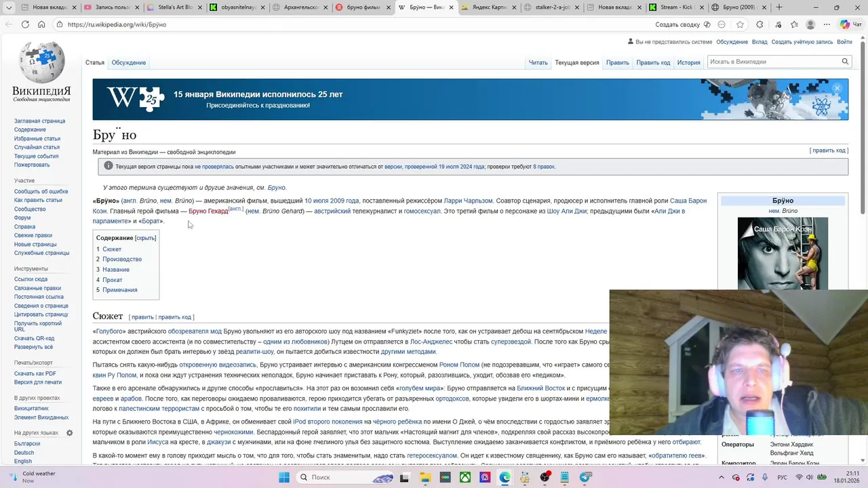Image resolution: width=868 pixels, height=488 pixels.
Task: Open the browser profile avatar icon
Action: (x=810, y=24)
